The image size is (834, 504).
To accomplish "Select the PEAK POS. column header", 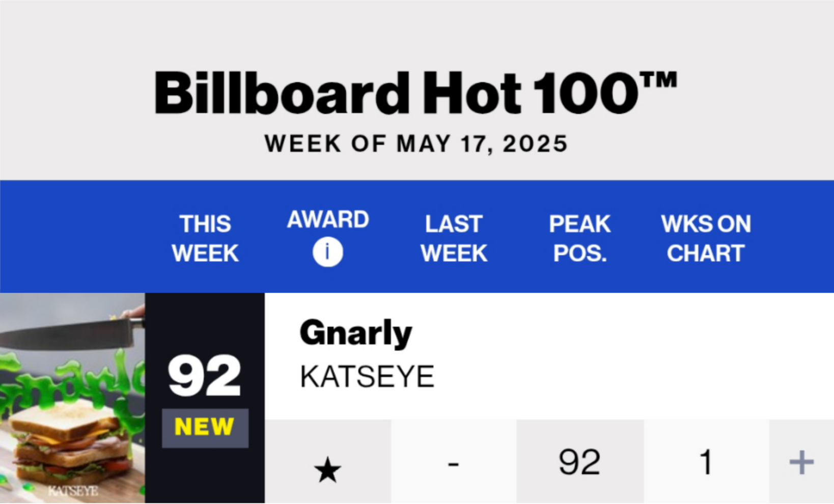I will pyautogui.click(x=579, y=238).
